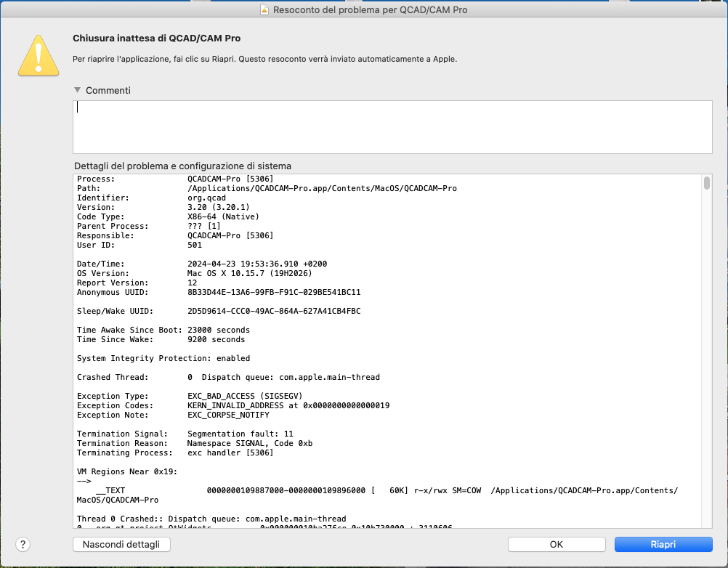Click the 'Dettagli del problema e configurazione di sistema' label
The height and width of the screenshot is (568, 728).
[x=182, y=166]
